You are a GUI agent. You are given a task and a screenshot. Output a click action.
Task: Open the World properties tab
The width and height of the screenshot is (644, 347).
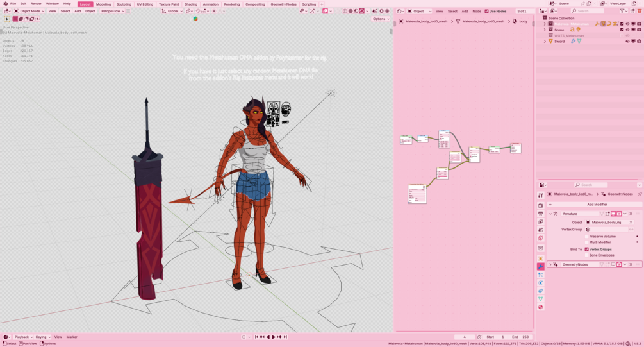tap(540, 237)
